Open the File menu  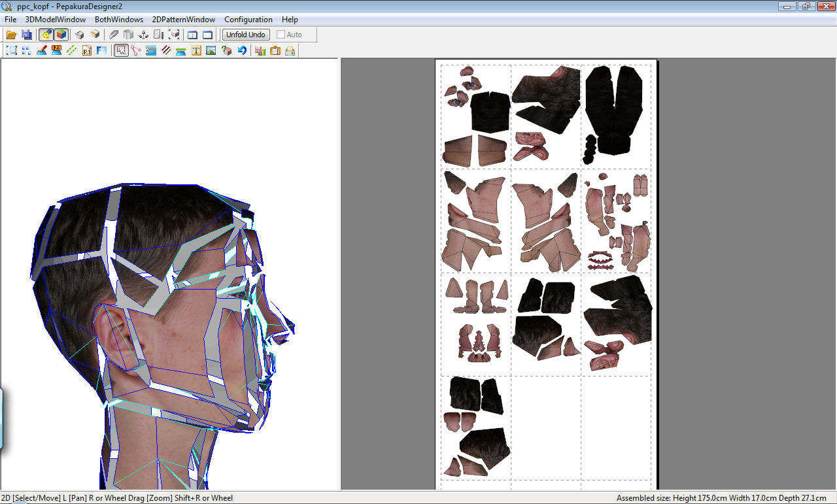[10, 20]
